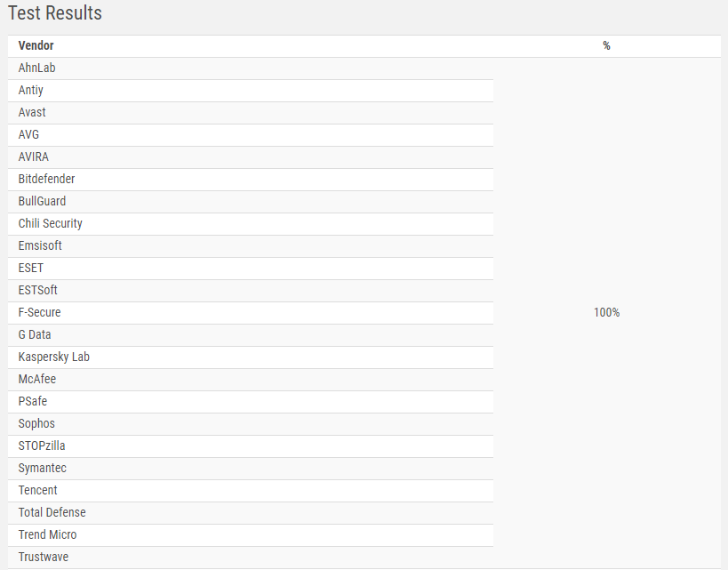Click the Bitdefender vendor name
Image resolution: width=728 pixels, height=570 pixels.
coord(46,179)
